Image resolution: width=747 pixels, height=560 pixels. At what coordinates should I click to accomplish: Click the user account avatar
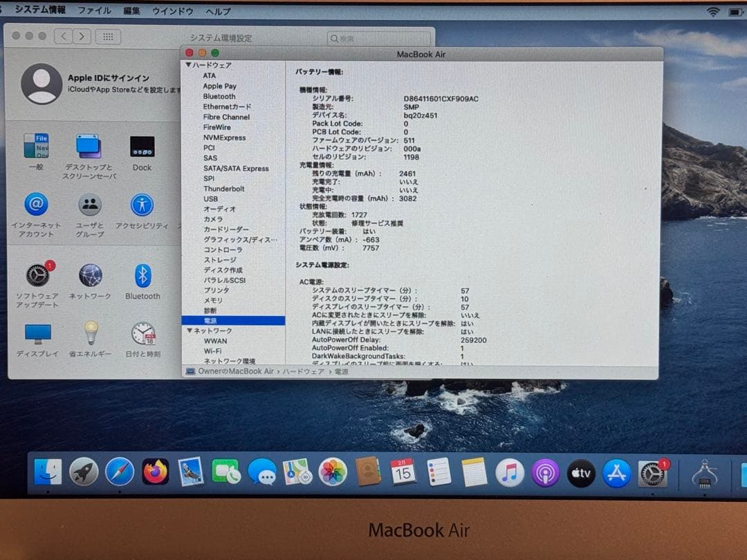coord(41,84)
